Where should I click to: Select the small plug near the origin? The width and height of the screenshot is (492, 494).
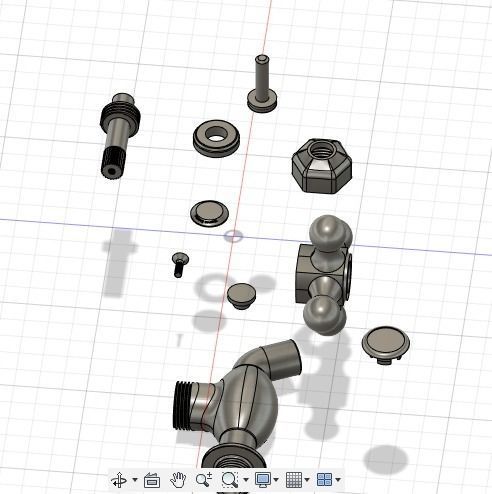[x=241, y=295]
